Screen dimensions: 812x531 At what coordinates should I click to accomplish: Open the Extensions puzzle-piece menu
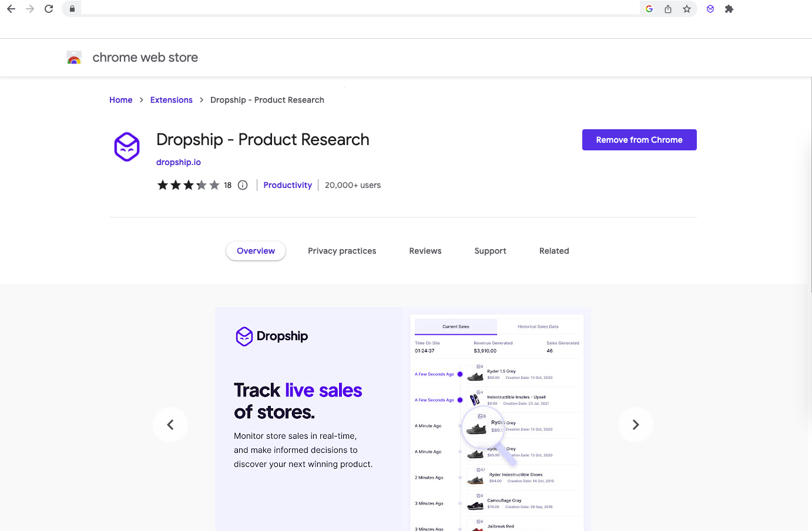pyautogui.click(x=729, y=9)
